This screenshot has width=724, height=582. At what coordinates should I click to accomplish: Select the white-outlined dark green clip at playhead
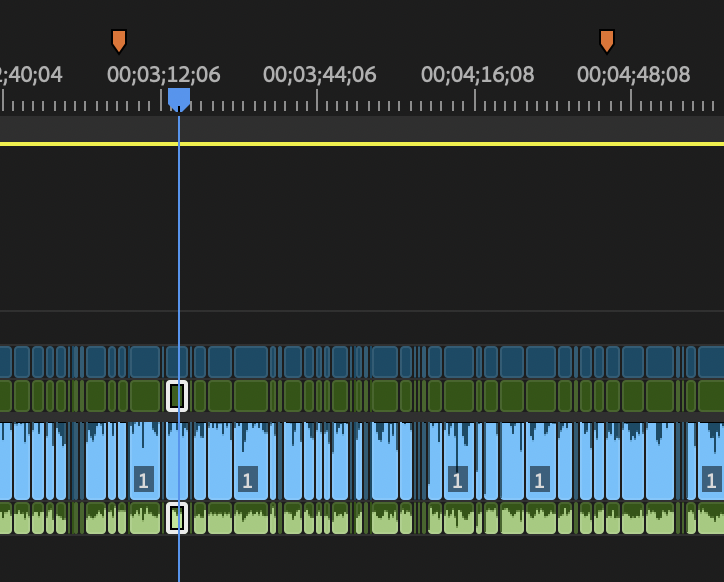pyautogui.click(x=177, y=396)
